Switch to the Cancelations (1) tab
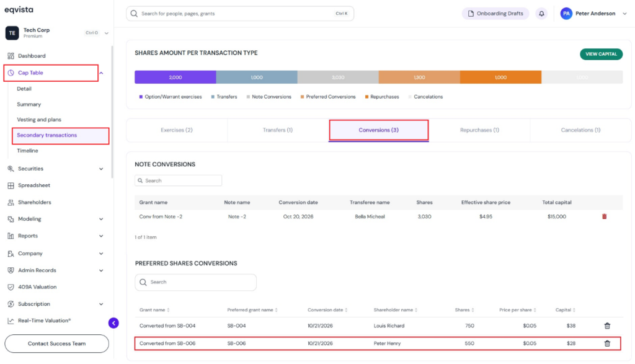The height and width of the screenshot is (364, 635). (x=580, y=130)
